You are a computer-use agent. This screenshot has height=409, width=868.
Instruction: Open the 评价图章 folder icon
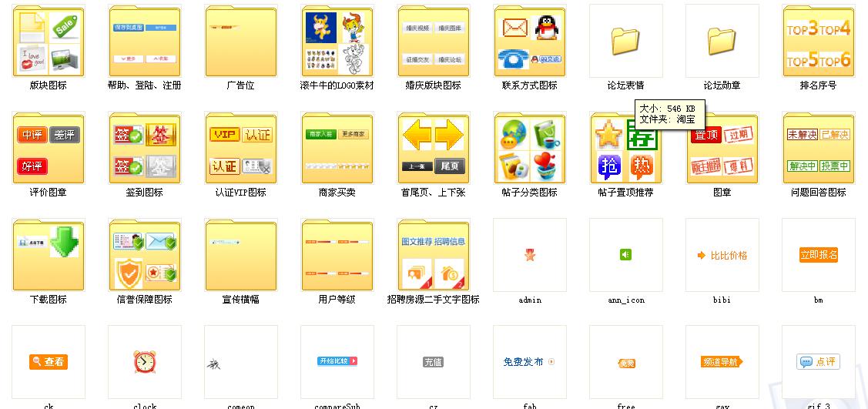click(49, 148)
